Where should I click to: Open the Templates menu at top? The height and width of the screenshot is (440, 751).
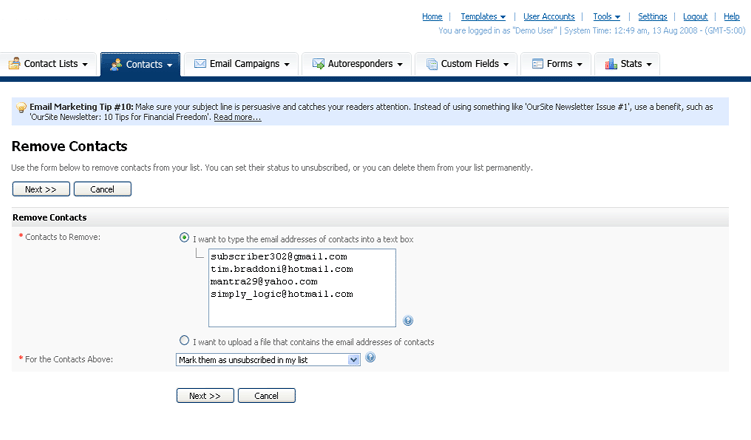(483, 17)
